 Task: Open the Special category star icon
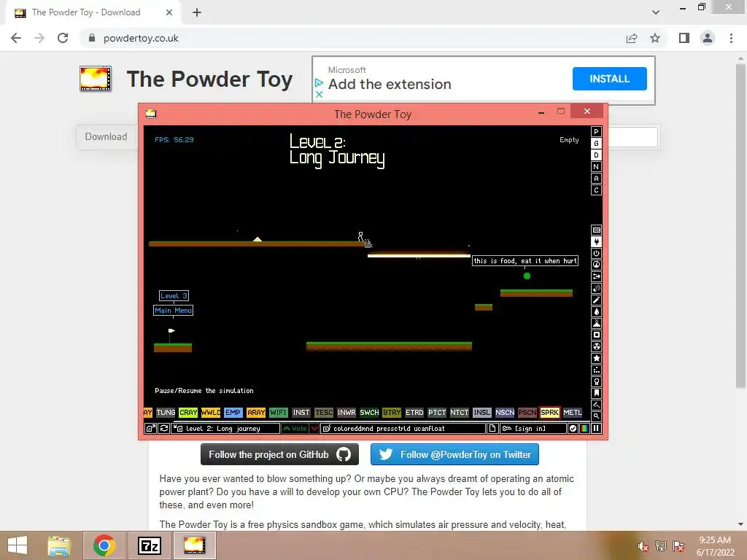click(x=596, y=359)
